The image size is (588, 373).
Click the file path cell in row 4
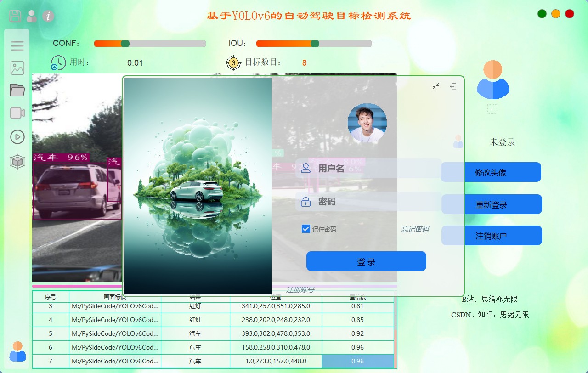(x=115, y=320)
